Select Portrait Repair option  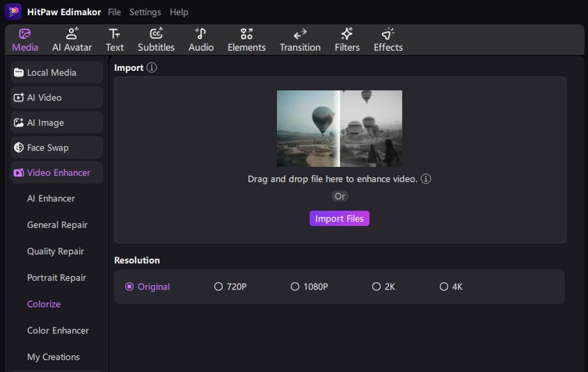56,277
